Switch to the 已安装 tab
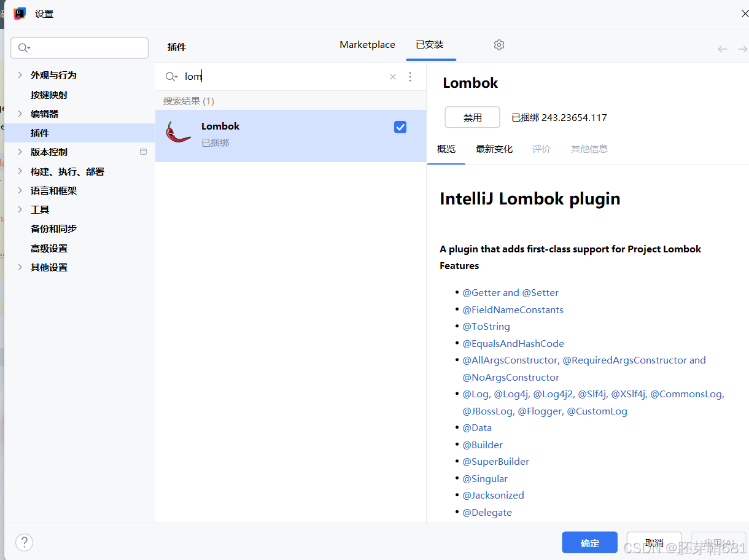 [x=430, y=45]
